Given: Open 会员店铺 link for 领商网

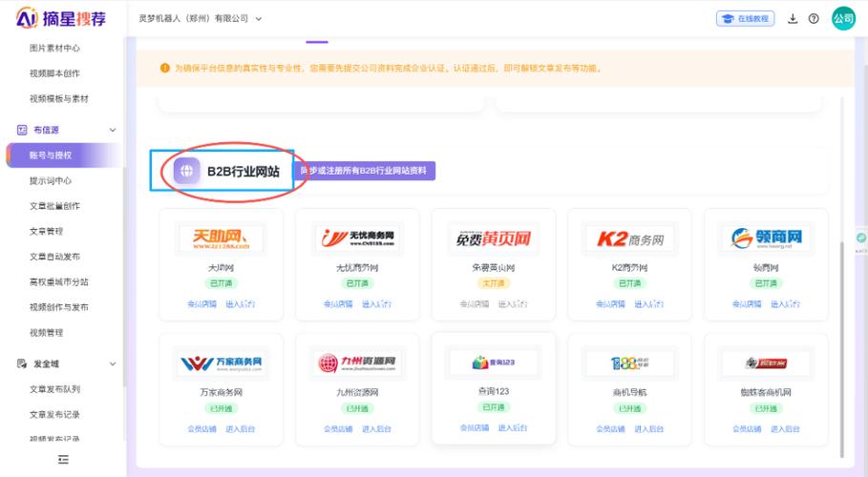Looking at the screenshot, I should click(747, 304).
